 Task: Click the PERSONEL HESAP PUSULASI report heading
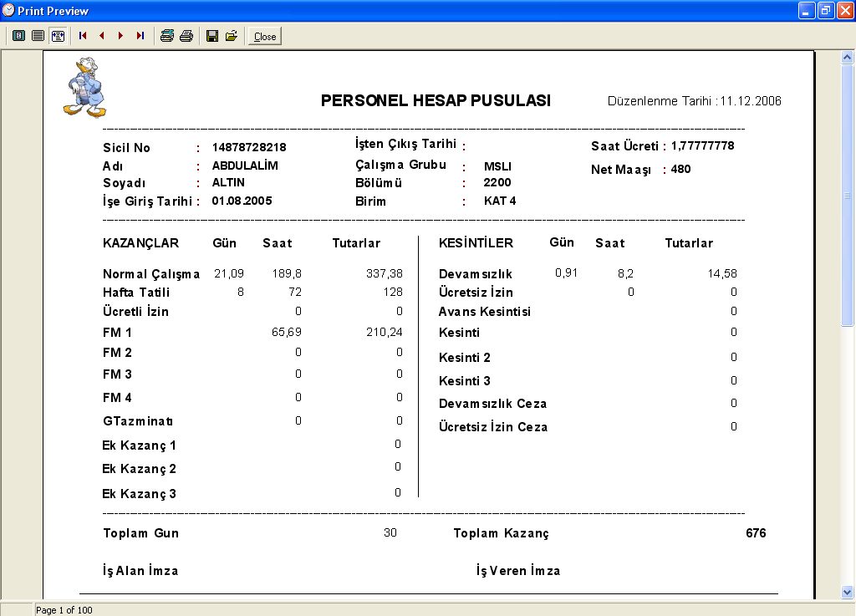pos(436,101)
